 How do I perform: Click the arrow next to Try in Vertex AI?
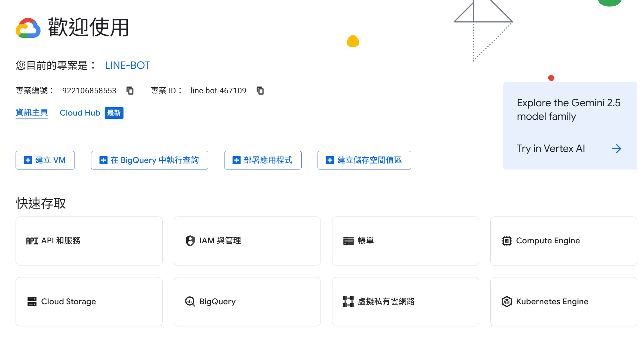click(x=616, y=149)
